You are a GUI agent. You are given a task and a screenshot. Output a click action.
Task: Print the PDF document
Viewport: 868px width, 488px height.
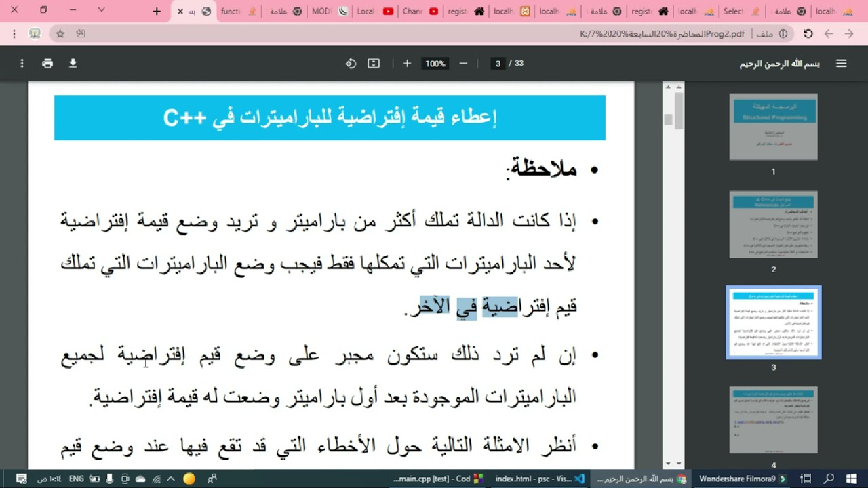coord(47,64)
